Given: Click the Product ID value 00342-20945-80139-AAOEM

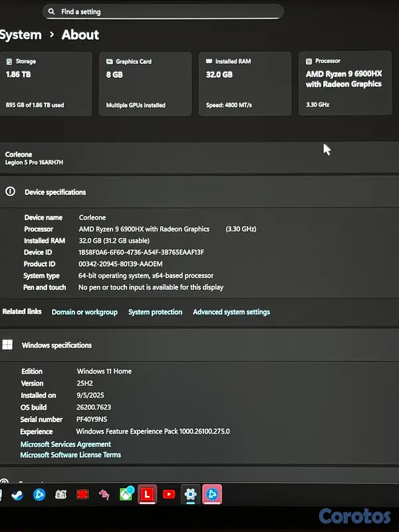Looking at the screenshot, I should click(x=120, y=263).
